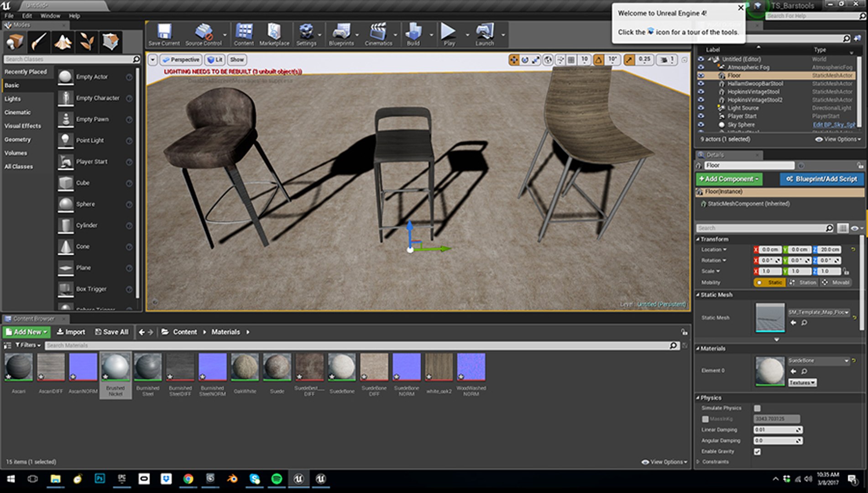Screen dimensions: 868x493
Task: Open the Window menu
Action: tap(50, 16)
